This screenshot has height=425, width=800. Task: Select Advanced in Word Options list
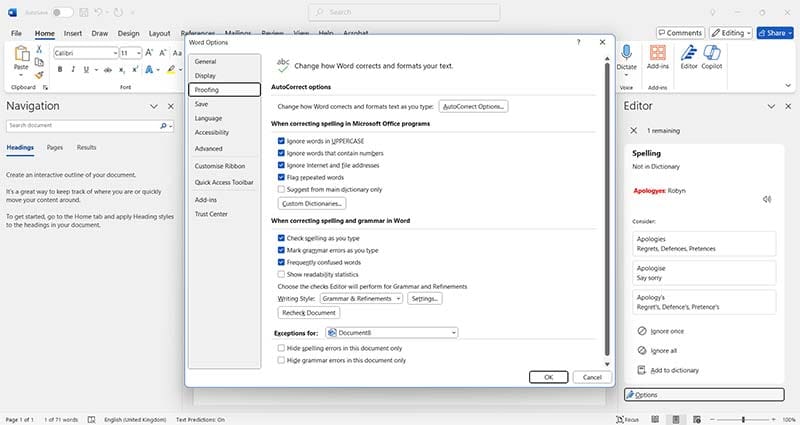coord(224,148)
